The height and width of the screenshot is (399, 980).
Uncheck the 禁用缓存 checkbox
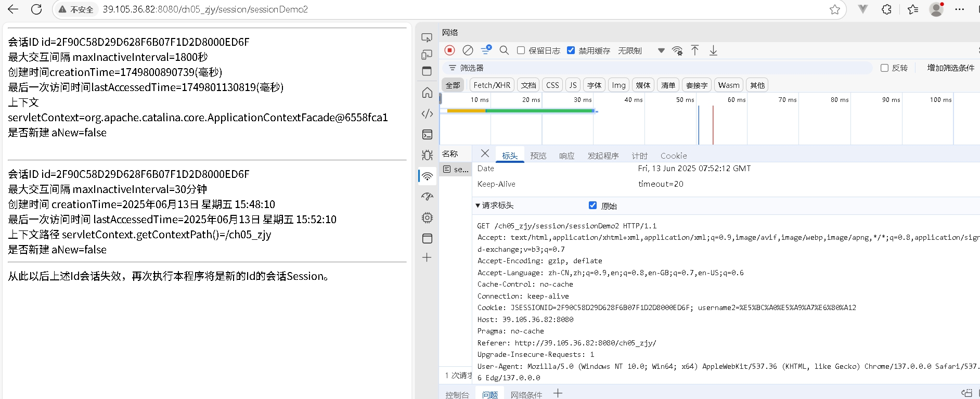tap(571, 50)
